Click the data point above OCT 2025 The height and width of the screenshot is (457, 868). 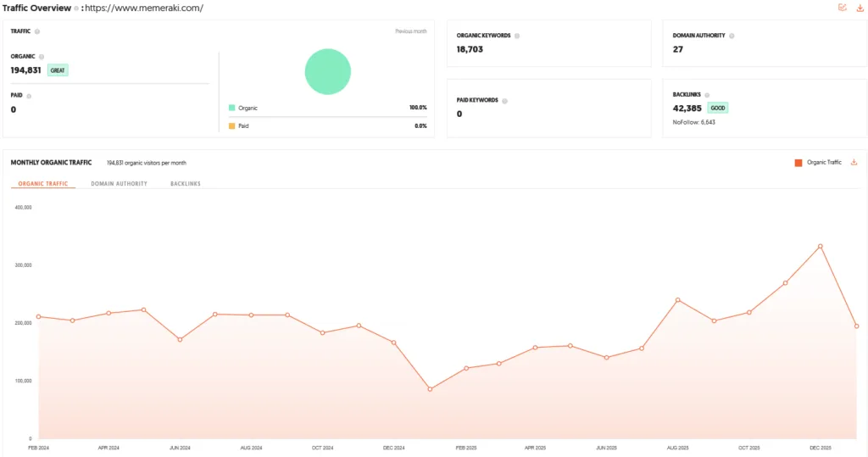pyautogui.click(x=749, y=312)
